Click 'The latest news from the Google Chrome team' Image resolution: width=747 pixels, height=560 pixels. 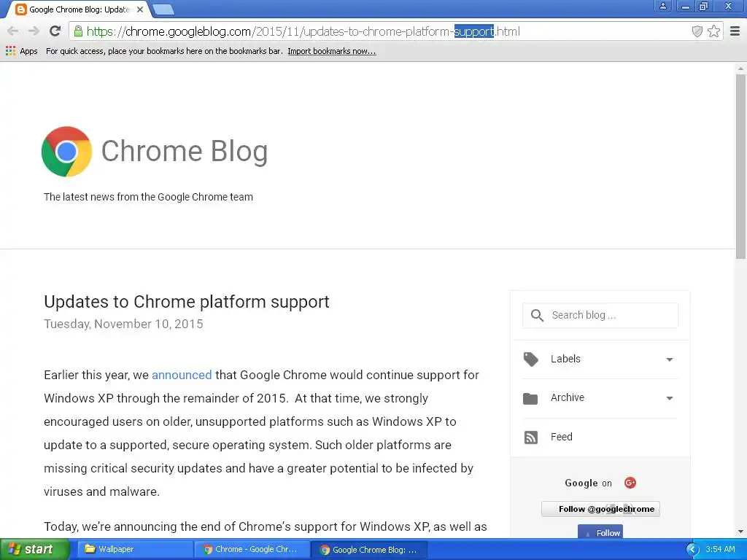coord(148,197)
